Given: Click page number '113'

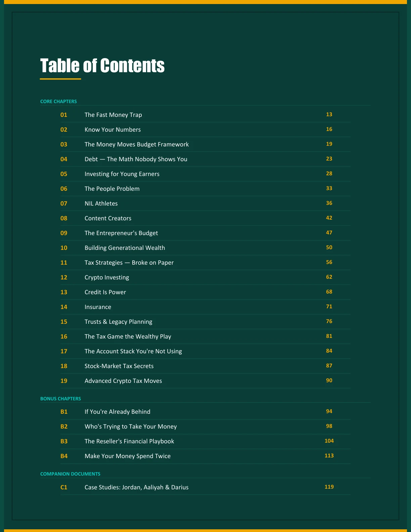Looking at the screenshot, I should tap(329, 456).
